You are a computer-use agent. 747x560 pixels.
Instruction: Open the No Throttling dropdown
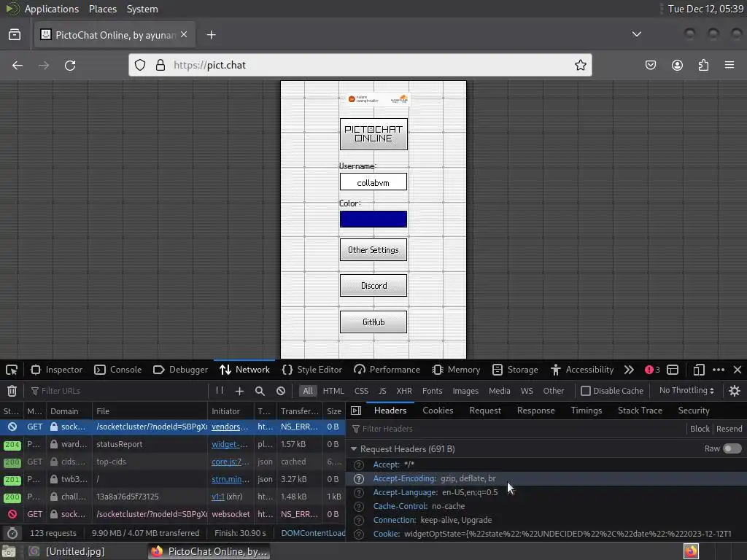686,391
